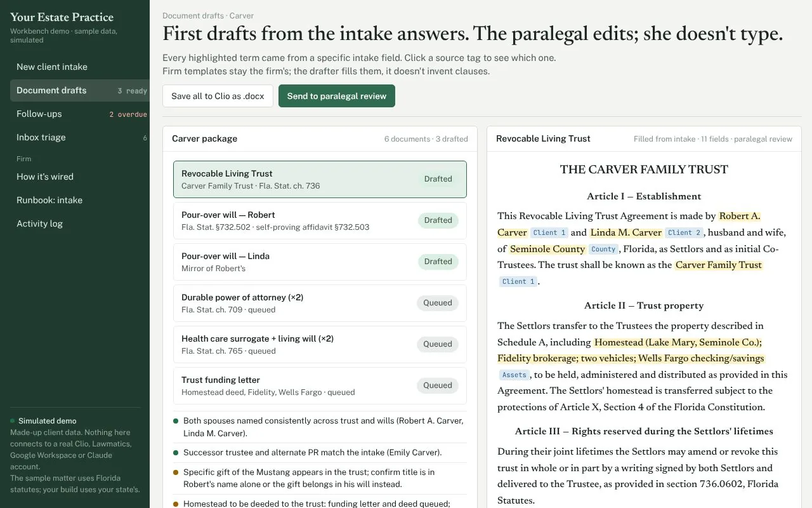Viewport: 812px width, 508px height.
Task: Select Pour-over will — Linda row
Action: coord(320,262)
